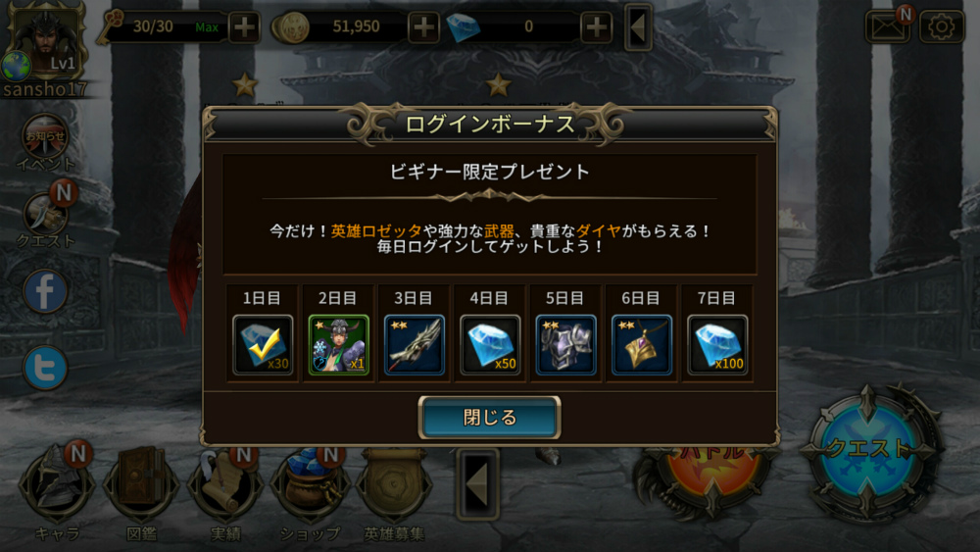The image size is (980, 552).
Task: Add stamina with the key plus button
Action: 244,26
